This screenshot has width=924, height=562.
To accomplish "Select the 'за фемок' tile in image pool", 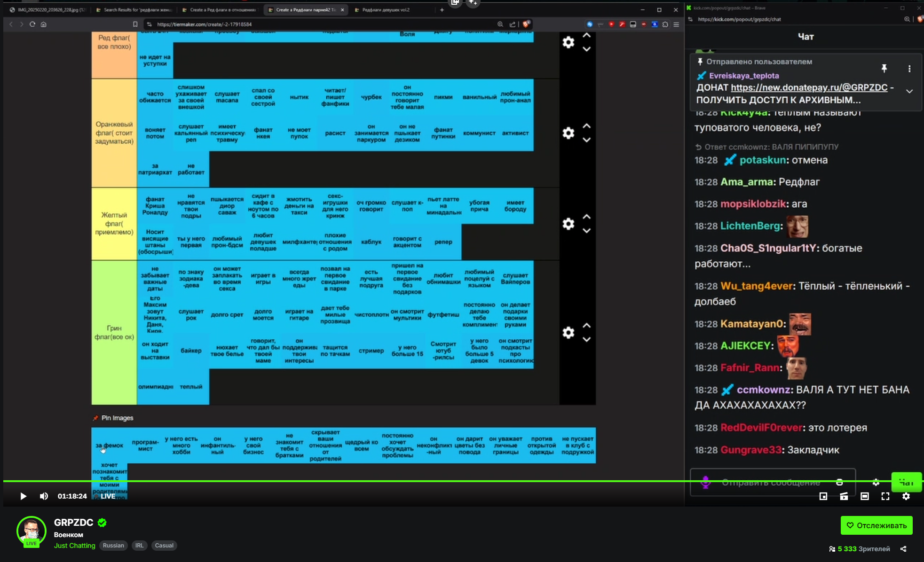I will coord(109,445).
